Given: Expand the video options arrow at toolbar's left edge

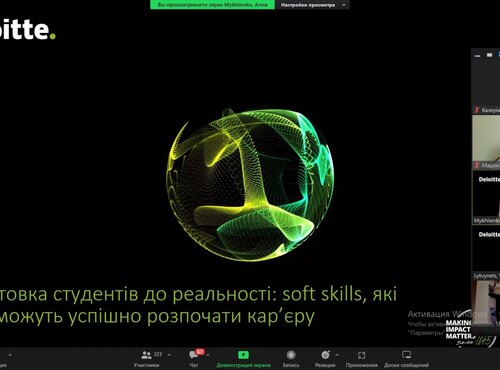Looking at the screenshot, I should click(x=10, y=355).
